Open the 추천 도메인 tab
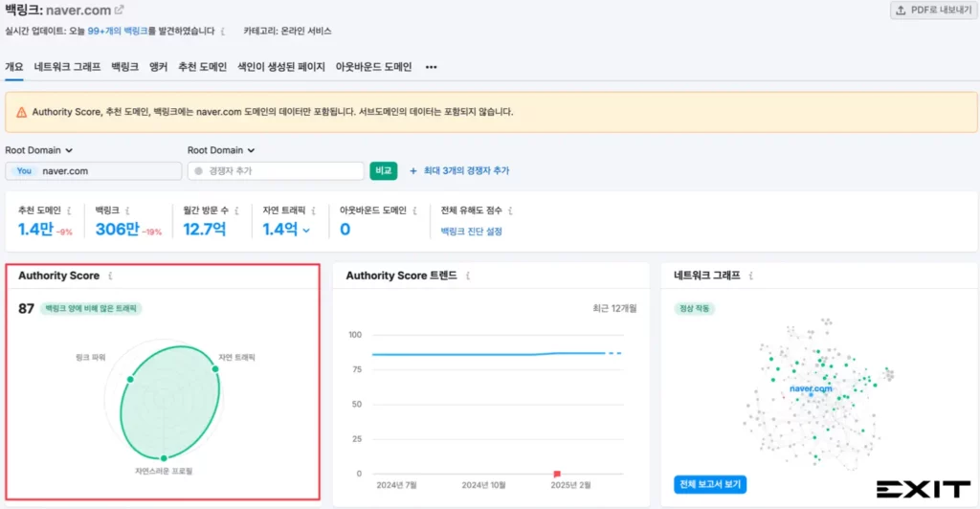Viewport: 980px width, 509px height. tap(203, 67)
